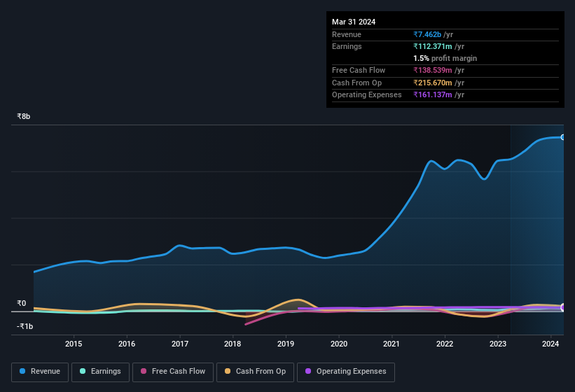575x392 pixels.
Task: Toggle the Earnings legend button
Action: coord(100,372)
